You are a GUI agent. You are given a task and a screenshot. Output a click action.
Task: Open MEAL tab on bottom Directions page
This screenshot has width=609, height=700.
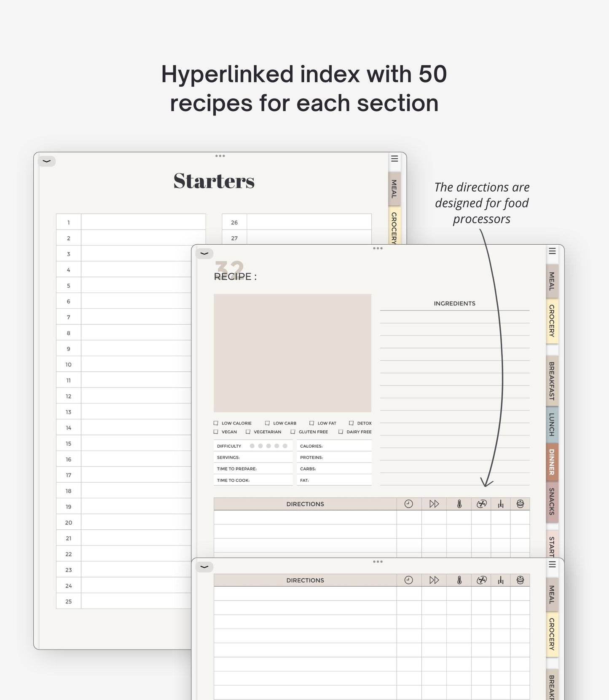tap(552, 594)
